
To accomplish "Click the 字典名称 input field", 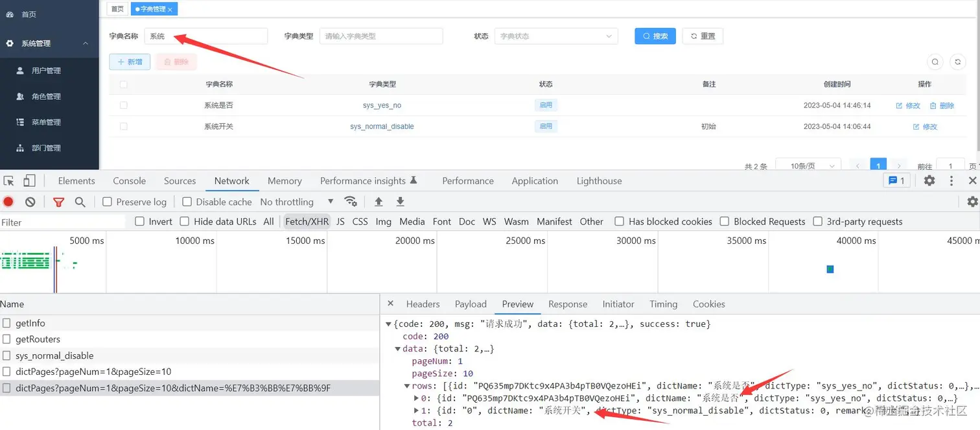I will pos(206,36).
